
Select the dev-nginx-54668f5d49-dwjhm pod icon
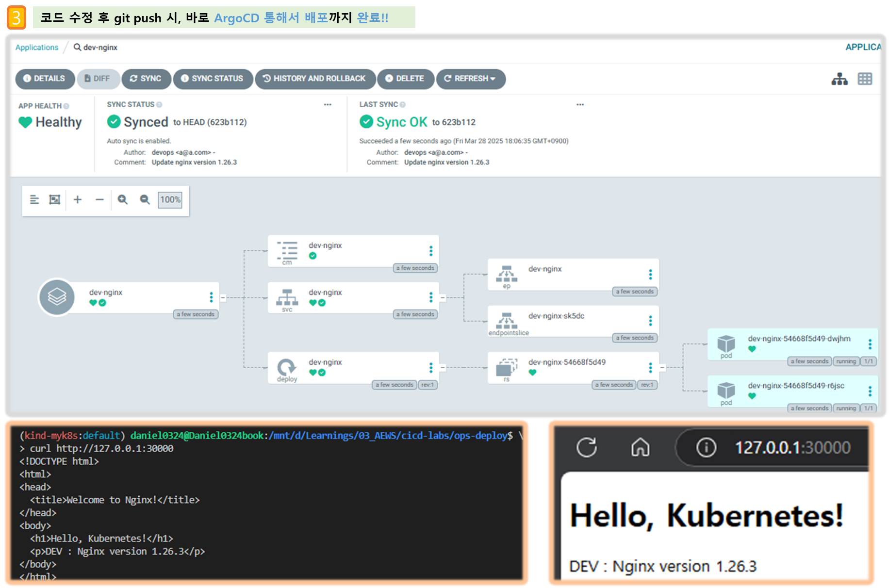pos(726,343)
